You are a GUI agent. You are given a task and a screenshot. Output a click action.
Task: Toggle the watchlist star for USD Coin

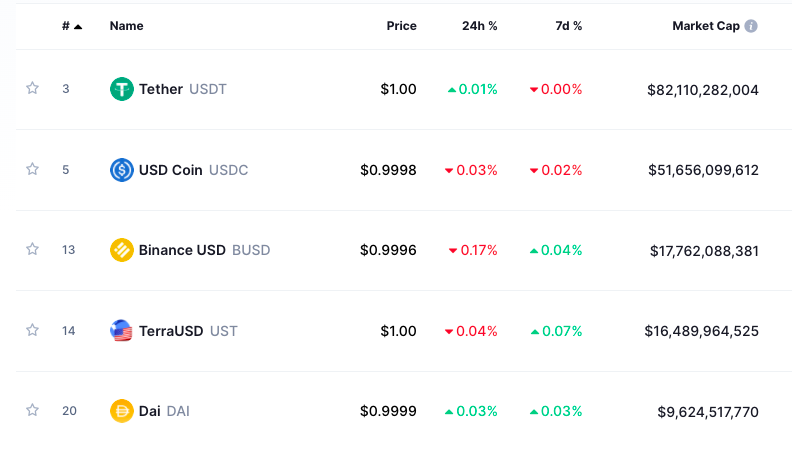pos(32,169)
